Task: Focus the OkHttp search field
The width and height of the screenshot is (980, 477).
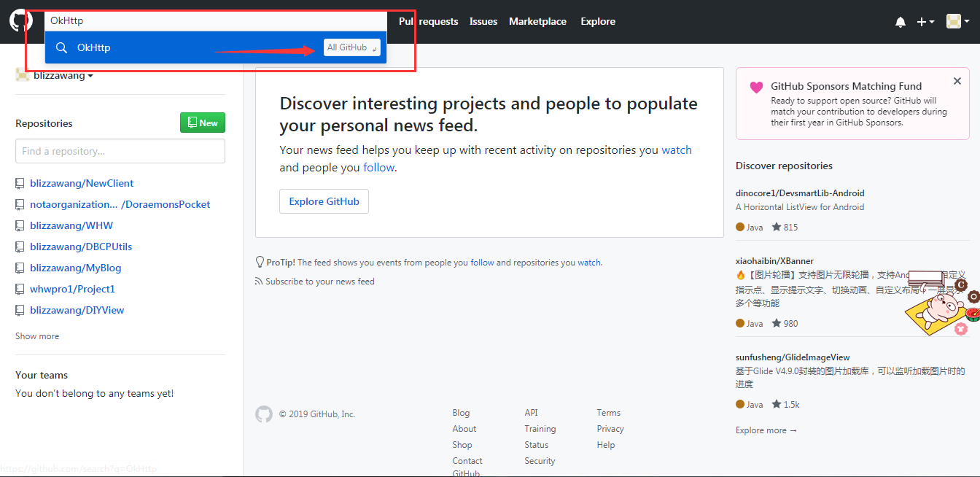Action: pyautogui.click(x=215, y=21)
